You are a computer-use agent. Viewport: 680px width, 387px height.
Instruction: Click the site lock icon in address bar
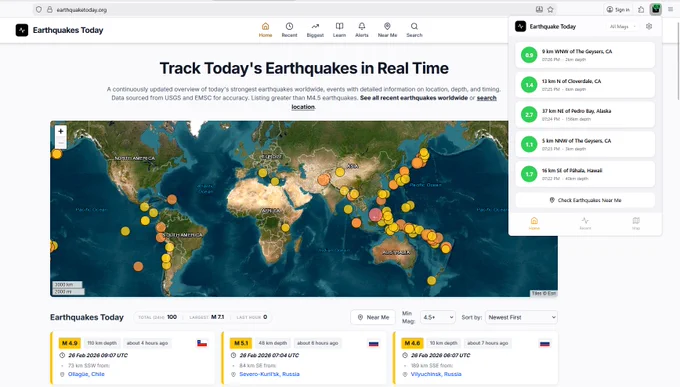click(x=49, y=10)
